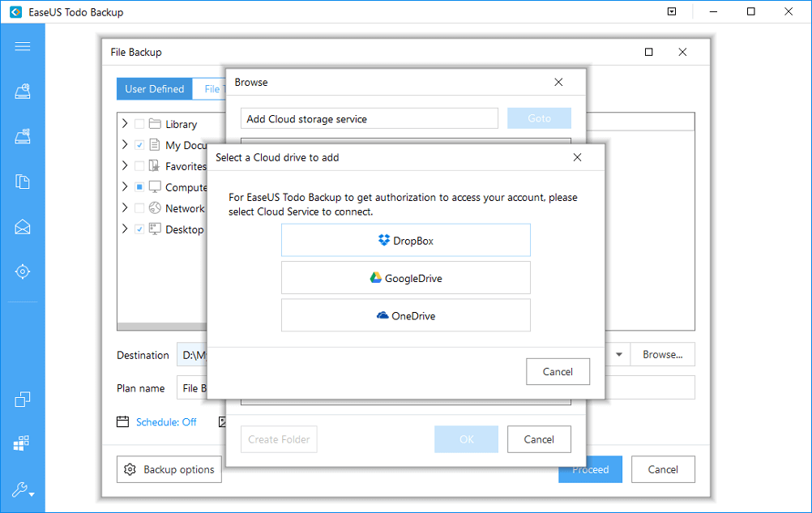Close the Browse dialog
The width and height of the screenshot is (812, 513).
click(x=558, y=83)
